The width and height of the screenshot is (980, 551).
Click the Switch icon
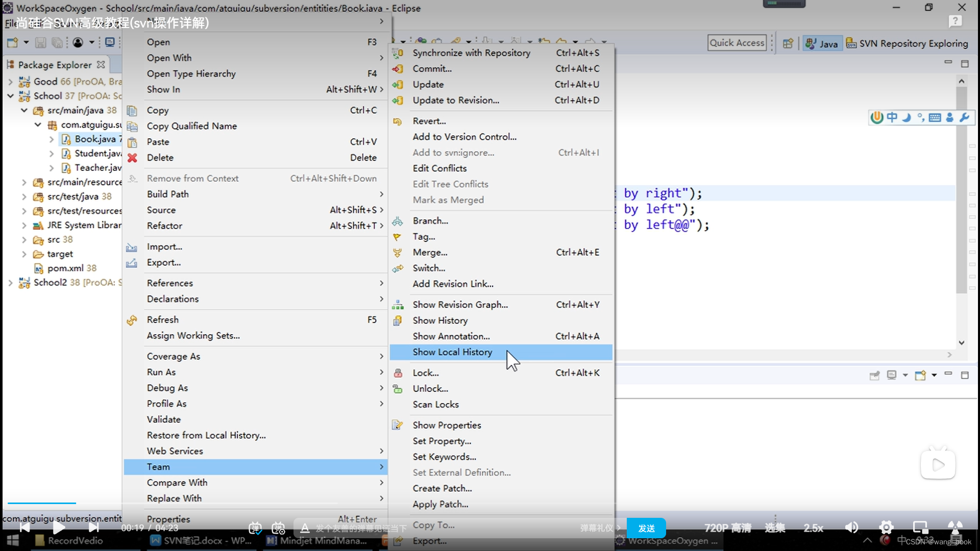click(398, 268)
